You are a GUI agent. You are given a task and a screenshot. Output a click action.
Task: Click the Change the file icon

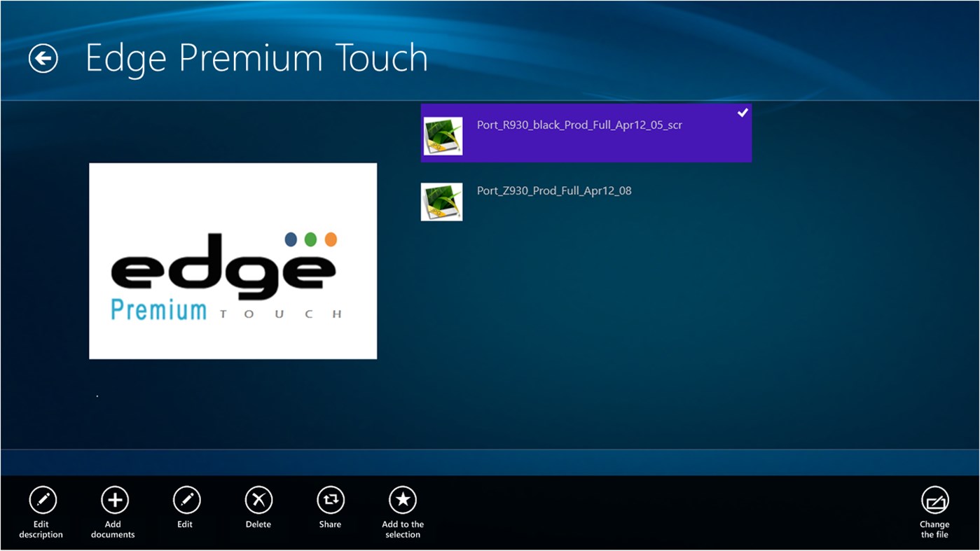click(934, 500)
